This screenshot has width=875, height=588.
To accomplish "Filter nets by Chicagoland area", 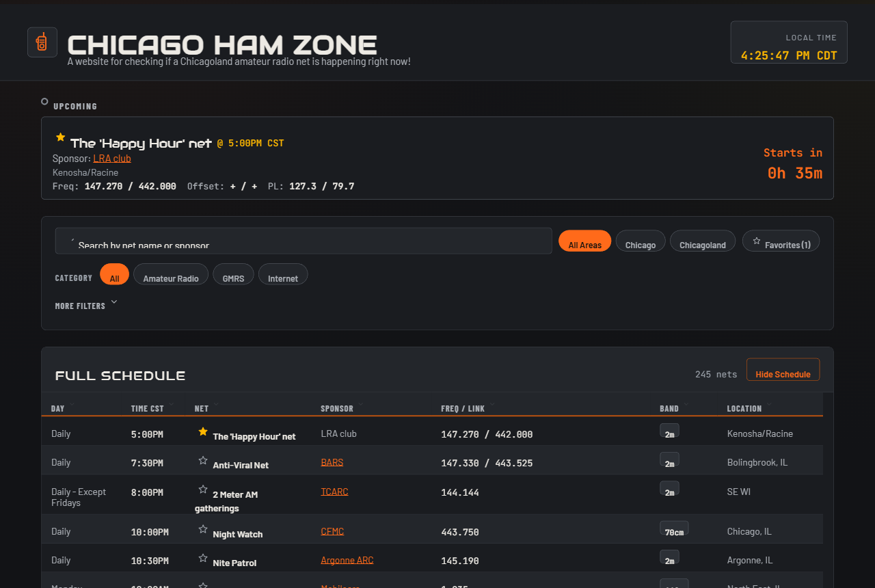I will click(x=703, y=241).
